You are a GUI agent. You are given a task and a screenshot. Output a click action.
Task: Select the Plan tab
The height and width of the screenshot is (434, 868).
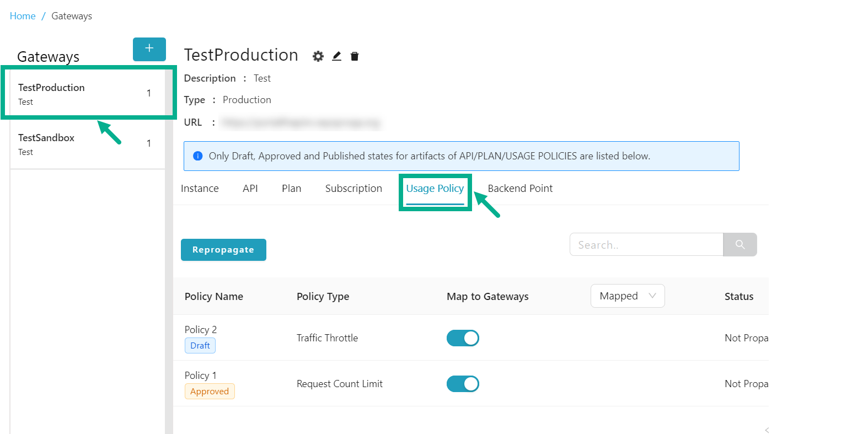[291, 189]
